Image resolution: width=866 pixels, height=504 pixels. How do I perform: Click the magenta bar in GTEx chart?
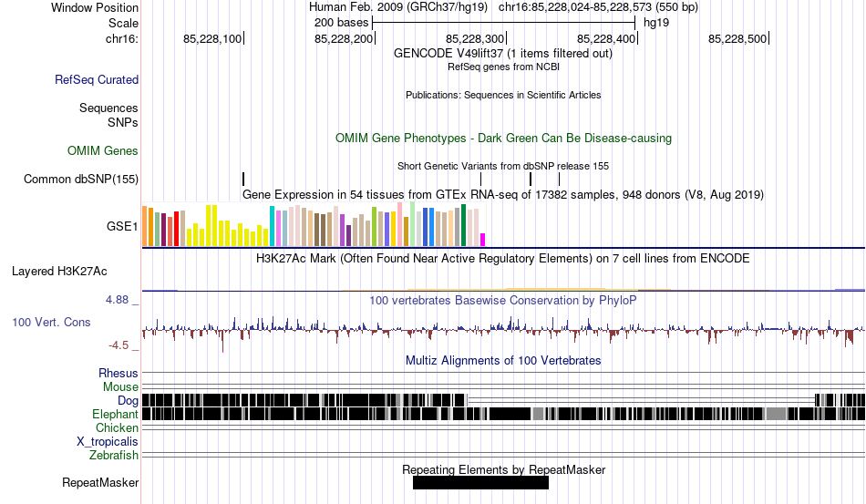(483, 240)
